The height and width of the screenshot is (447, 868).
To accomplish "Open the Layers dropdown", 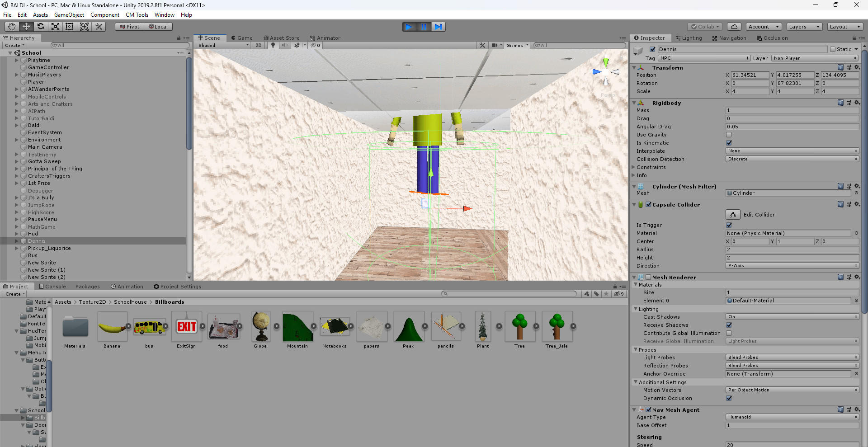I will [804, 27].
